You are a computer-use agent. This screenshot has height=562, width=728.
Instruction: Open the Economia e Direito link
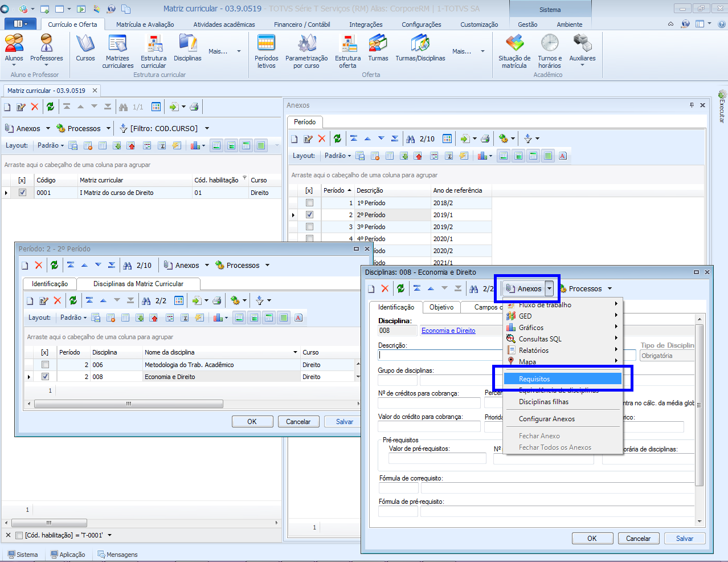[448, 331]
